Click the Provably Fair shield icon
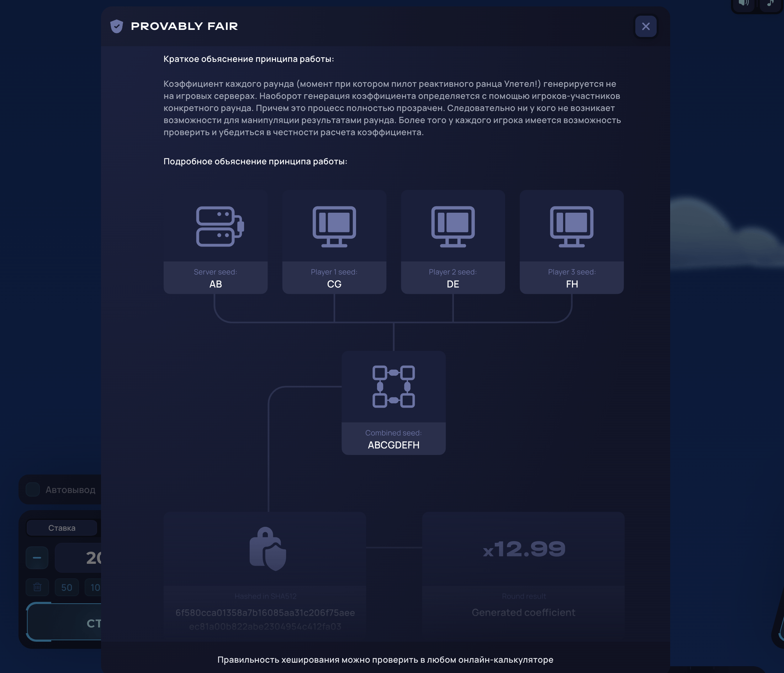The width and height of the screenshot is (784, 673). (x=117, y=26)
